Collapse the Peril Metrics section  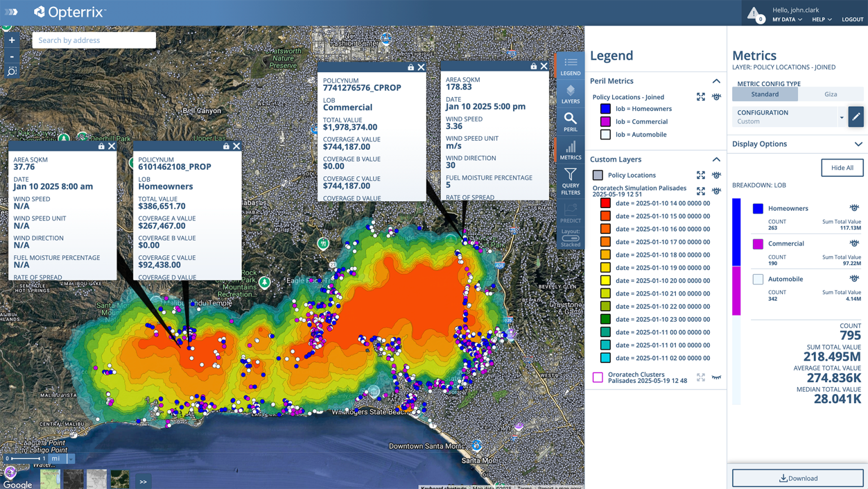(716, 81)
